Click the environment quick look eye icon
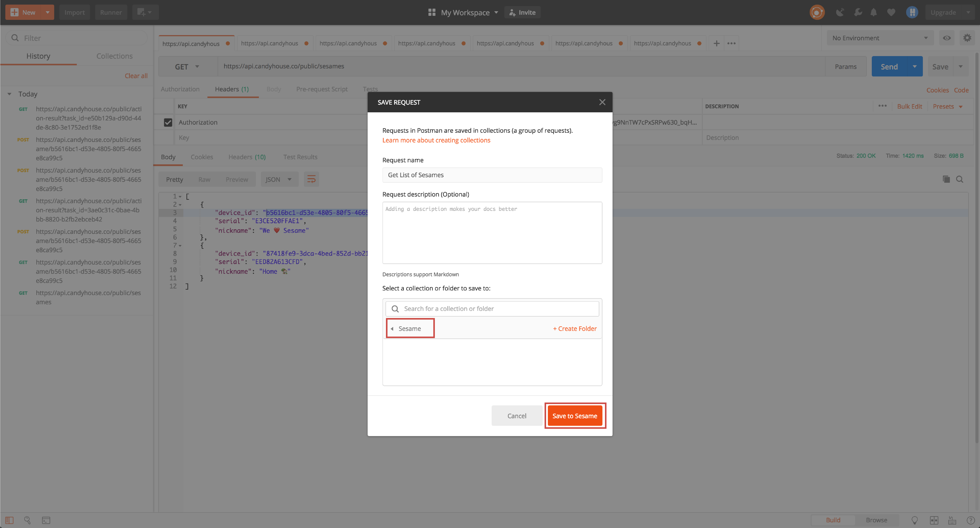 pyautogui.click(x=947, y=38)
